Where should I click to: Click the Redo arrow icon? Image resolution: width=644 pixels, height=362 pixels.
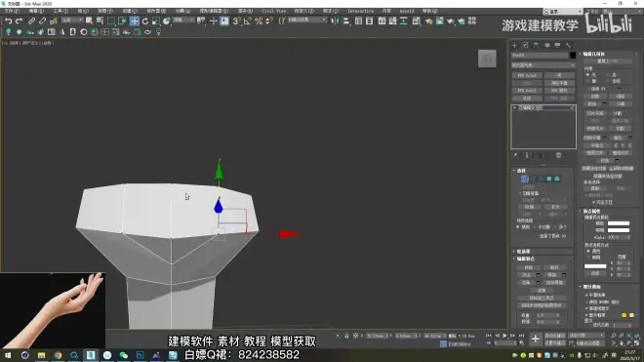coord(19,20)
